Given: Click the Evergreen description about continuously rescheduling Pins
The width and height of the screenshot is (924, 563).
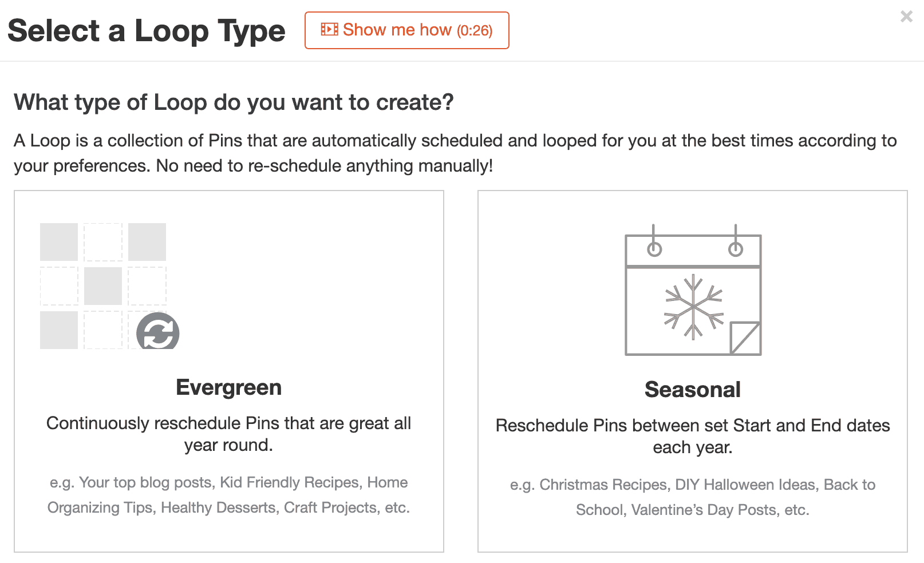Looking at the screenshot, I should (x=229, y=434).
